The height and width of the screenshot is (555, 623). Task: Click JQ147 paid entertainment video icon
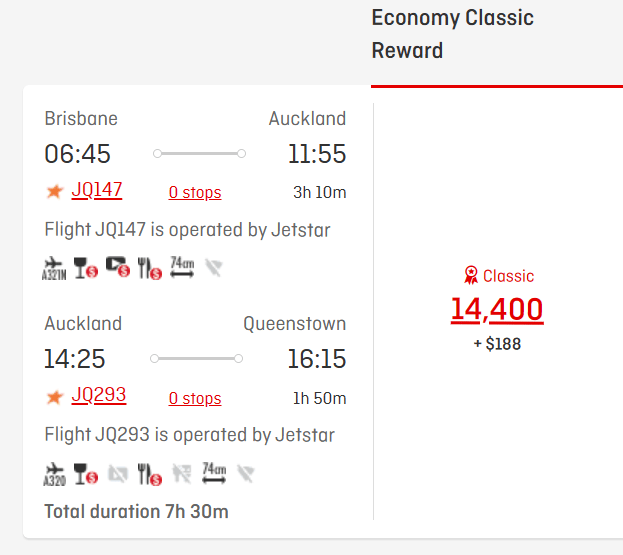[x=118, y=268]
